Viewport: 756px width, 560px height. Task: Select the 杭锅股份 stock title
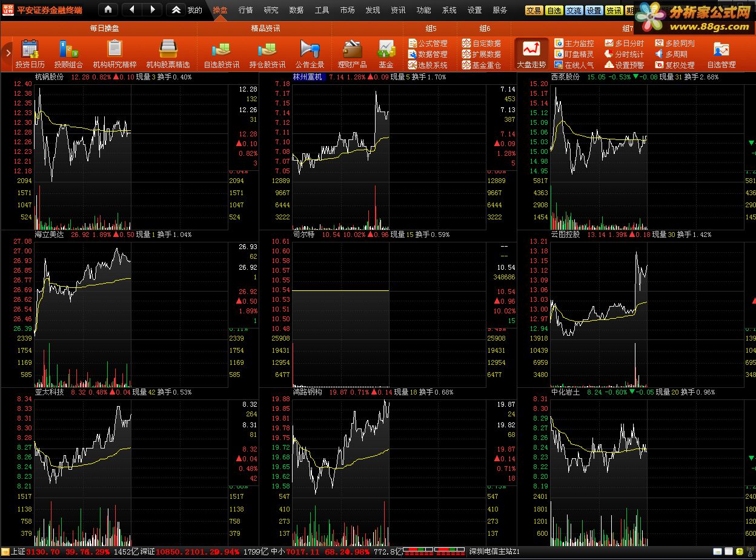[x=49, y=77]
